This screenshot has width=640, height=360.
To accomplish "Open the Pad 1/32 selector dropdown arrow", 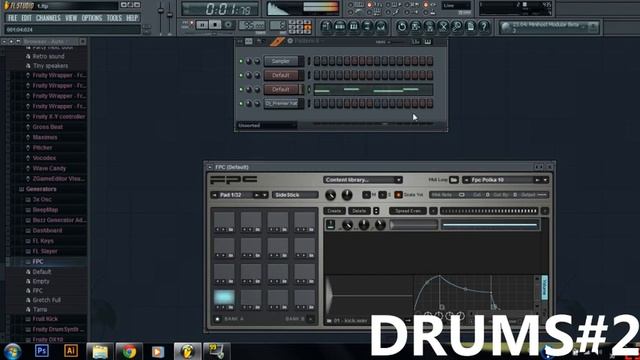I will 264,195.
